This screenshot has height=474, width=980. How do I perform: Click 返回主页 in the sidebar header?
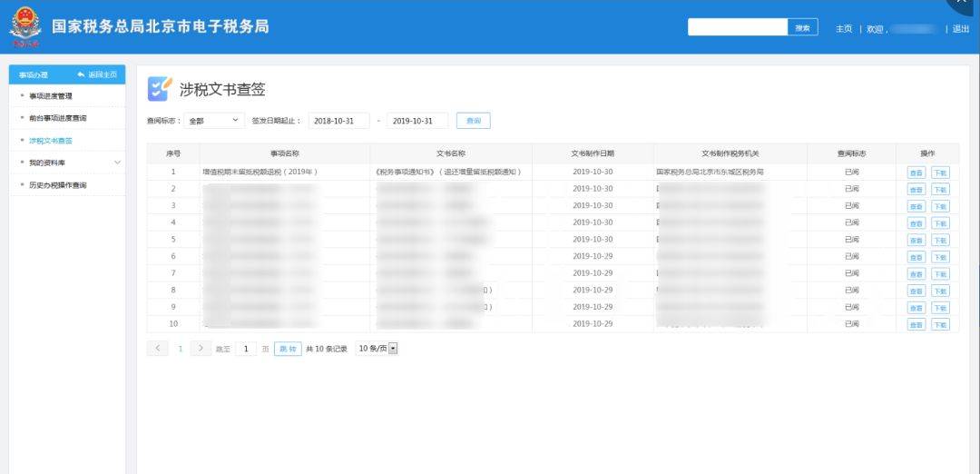[97, 74]
